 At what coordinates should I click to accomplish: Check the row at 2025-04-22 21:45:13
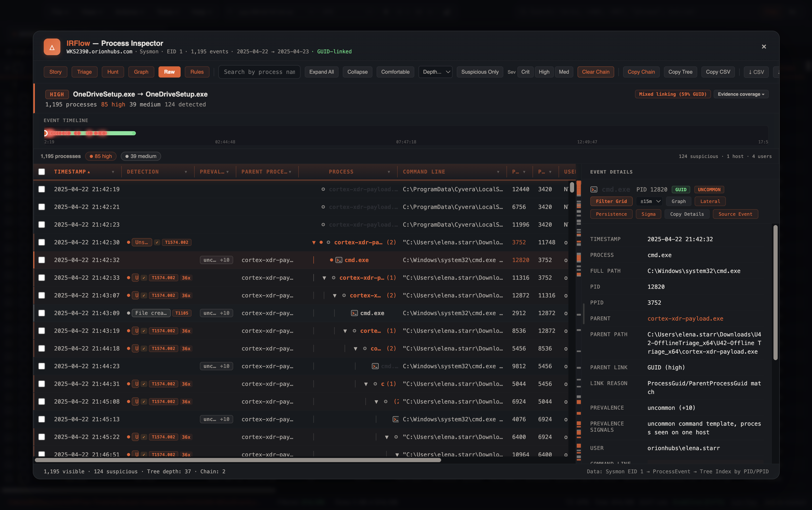click(41, 419)
